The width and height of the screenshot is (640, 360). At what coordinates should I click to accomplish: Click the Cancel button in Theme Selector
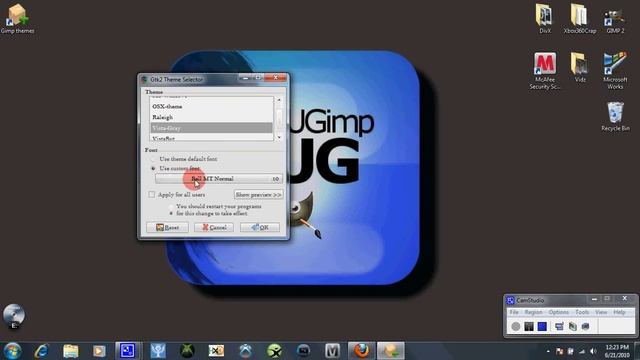click(214, 227)
